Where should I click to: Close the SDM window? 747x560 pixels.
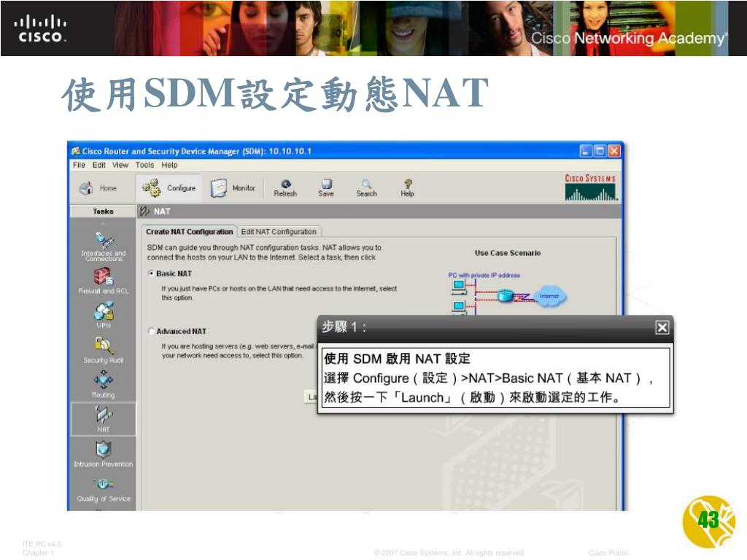(x=614, y=152)
